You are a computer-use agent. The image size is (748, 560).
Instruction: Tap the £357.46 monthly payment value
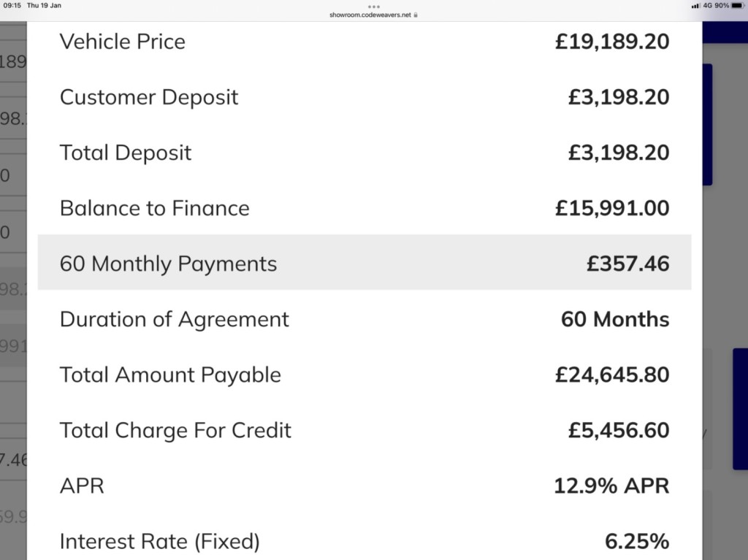[627, 264]
